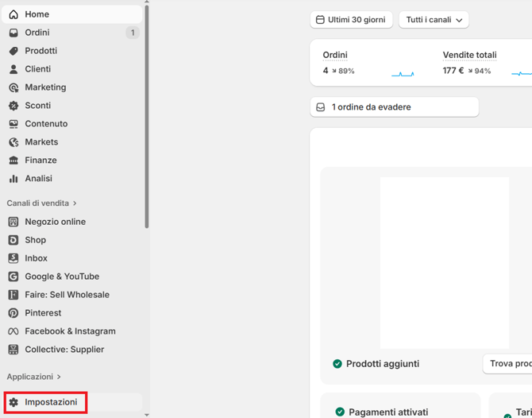Click the sidebar vertical scrollbar
This screenshot has height=418, width=532.
(147, 119)
